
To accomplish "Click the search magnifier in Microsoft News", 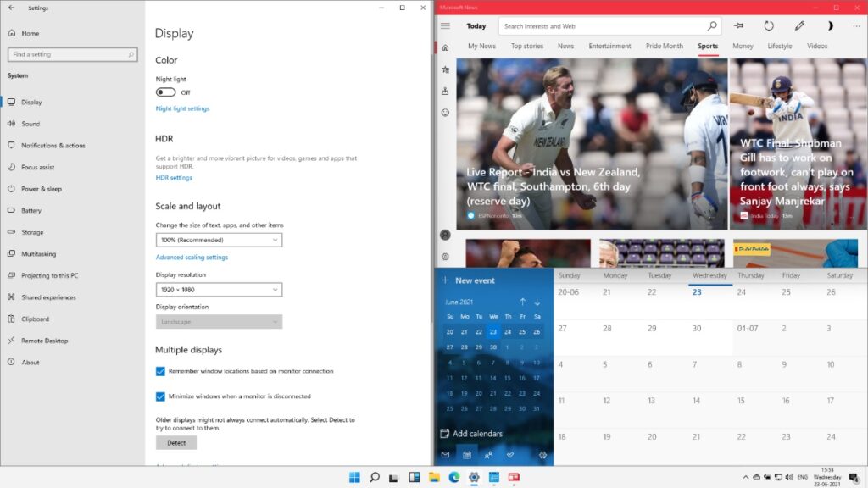I will 712,25.
